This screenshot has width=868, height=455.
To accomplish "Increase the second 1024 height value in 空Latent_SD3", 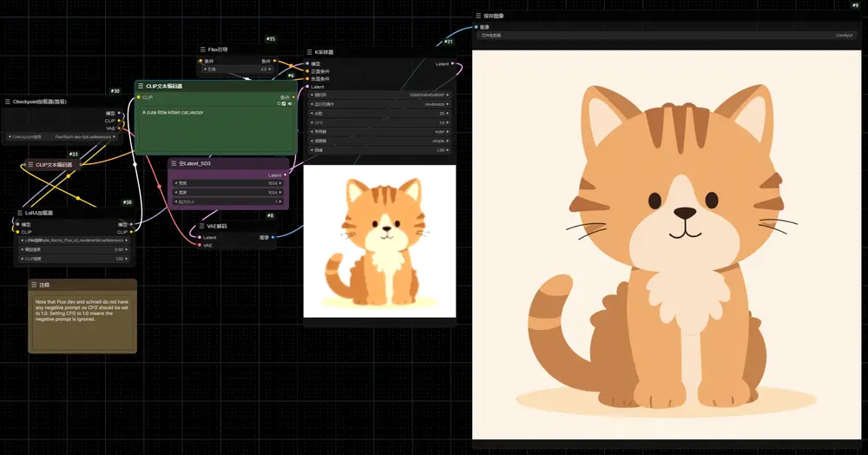I will 280,193.
